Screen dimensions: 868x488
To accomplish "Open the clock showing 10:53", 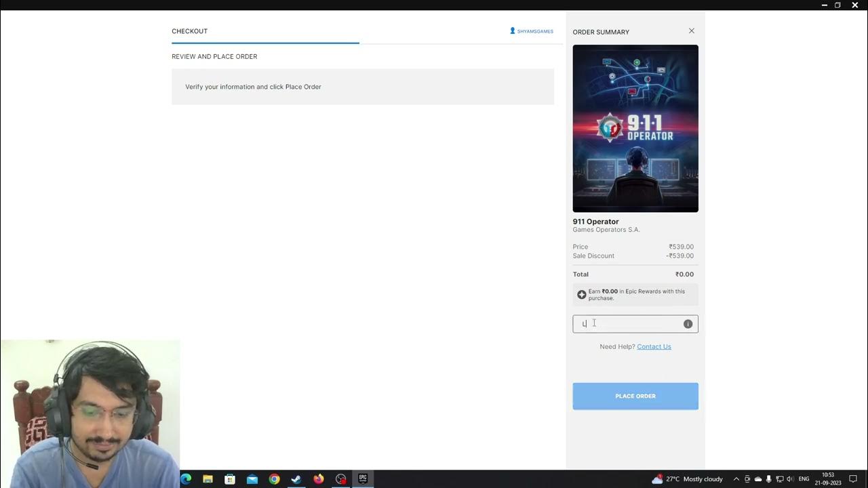I will point(828,479).
